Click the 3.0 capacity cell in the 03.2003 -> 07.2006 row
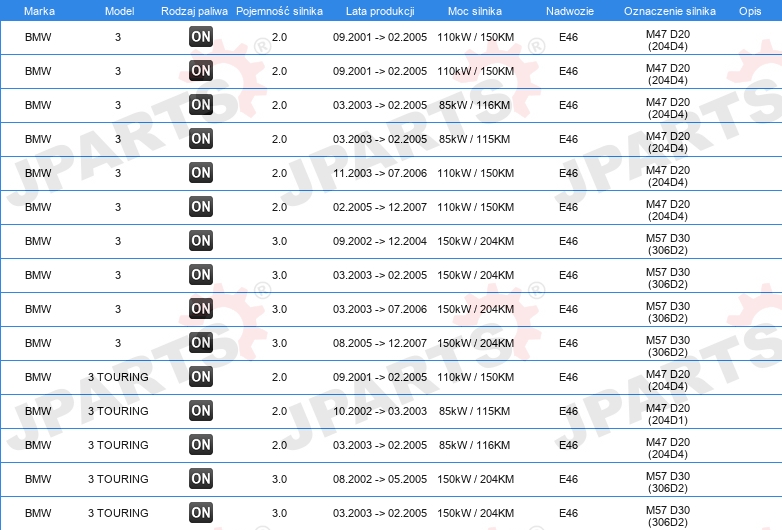This screenshot has height=530, width=782. (x=279, y=309)
